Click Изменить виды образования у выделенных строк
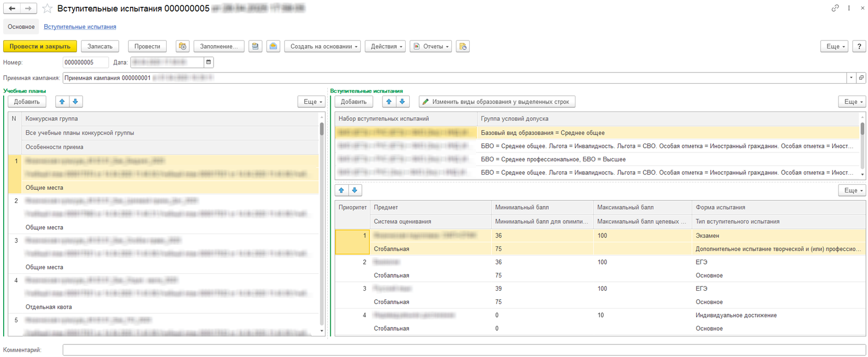The width and height of the screenshot is (868, 357). pyautogui.click(x=497, y=101)
